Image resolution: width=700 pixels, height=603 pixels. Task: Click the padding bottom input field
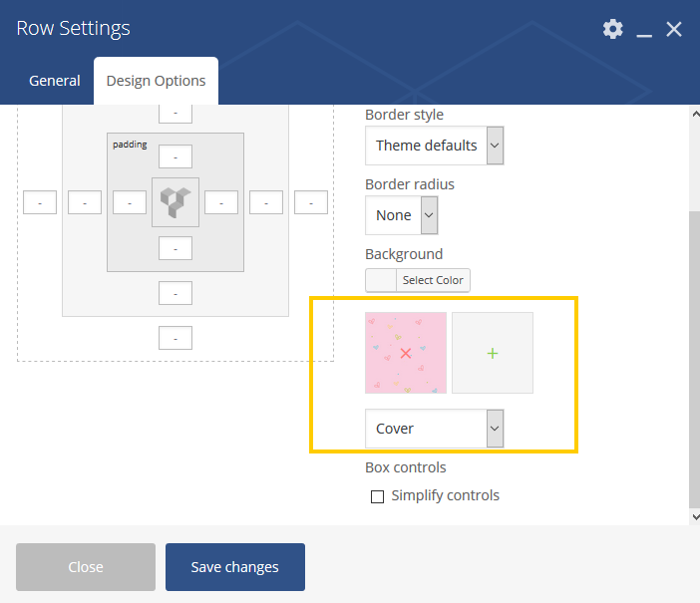click(175, 248)
